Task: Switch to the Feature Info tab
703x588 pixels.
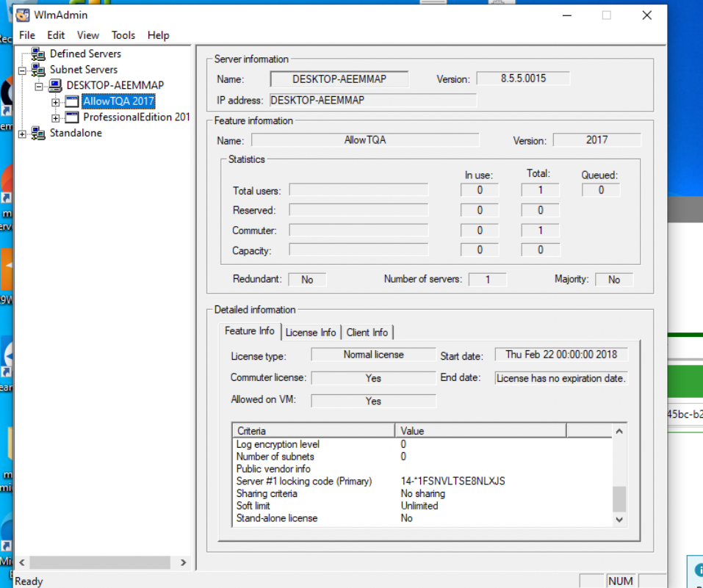Action: [x=250, y=331]
